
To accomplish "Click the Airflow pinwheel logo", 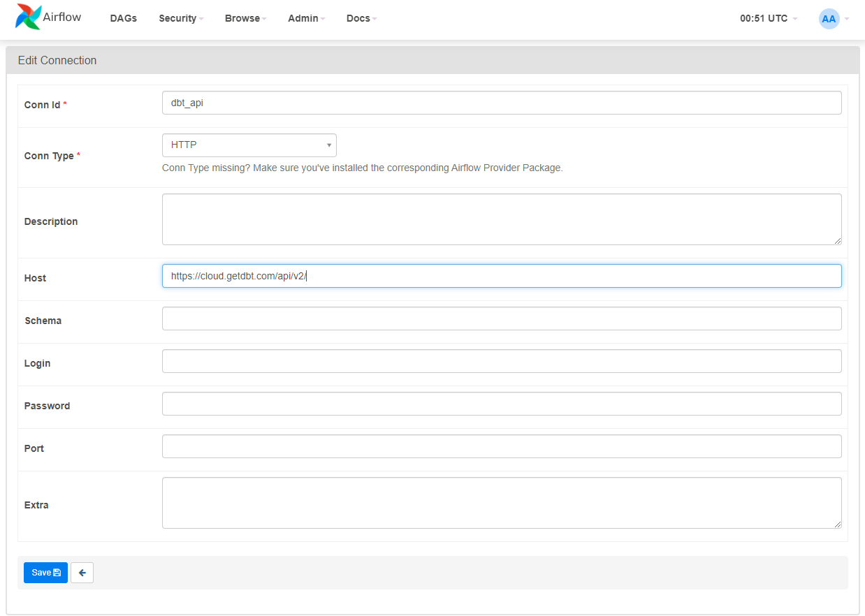I will 29,17.
